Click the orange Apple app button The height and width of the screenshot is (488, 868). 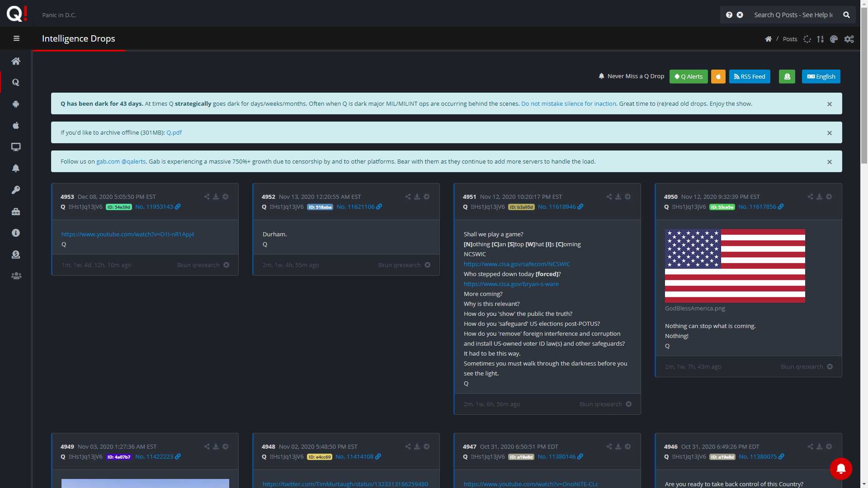[718, 76]
